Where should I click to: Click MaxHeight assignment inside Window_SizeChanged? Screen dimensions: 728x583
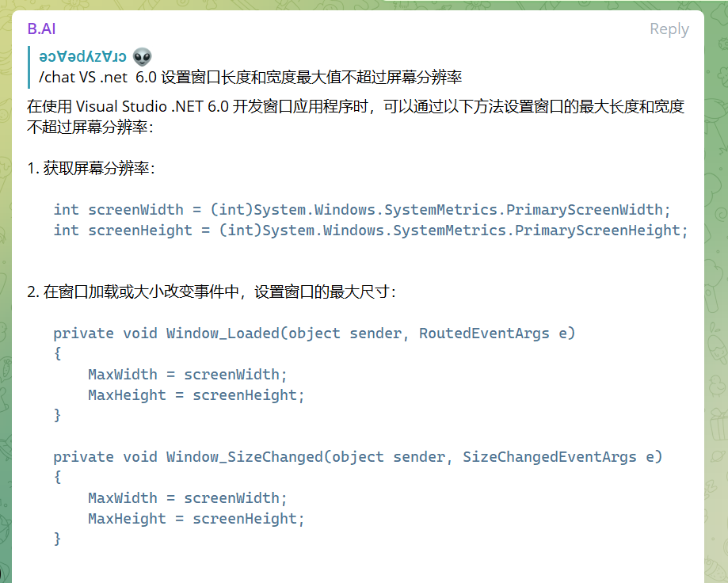[196, 519]
